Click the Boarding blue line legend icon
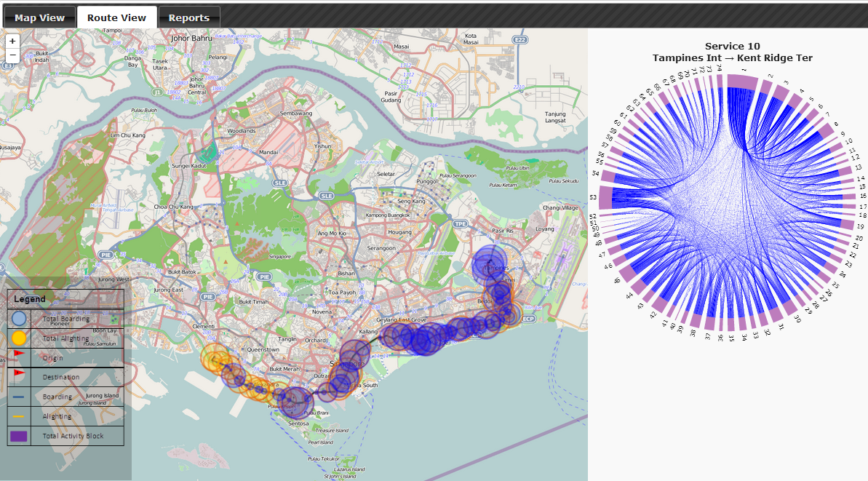Viewport: 868px width, 481px height. click(x=19, y=397)
